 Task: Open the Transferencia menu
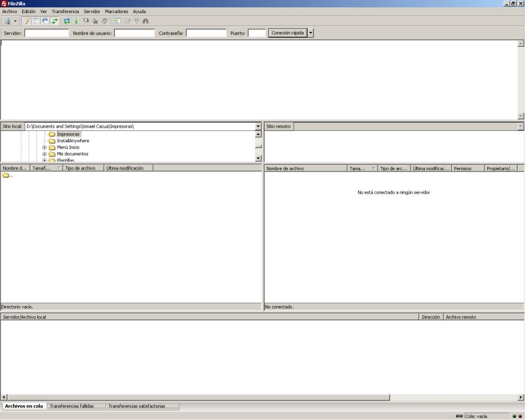[65, 12]
